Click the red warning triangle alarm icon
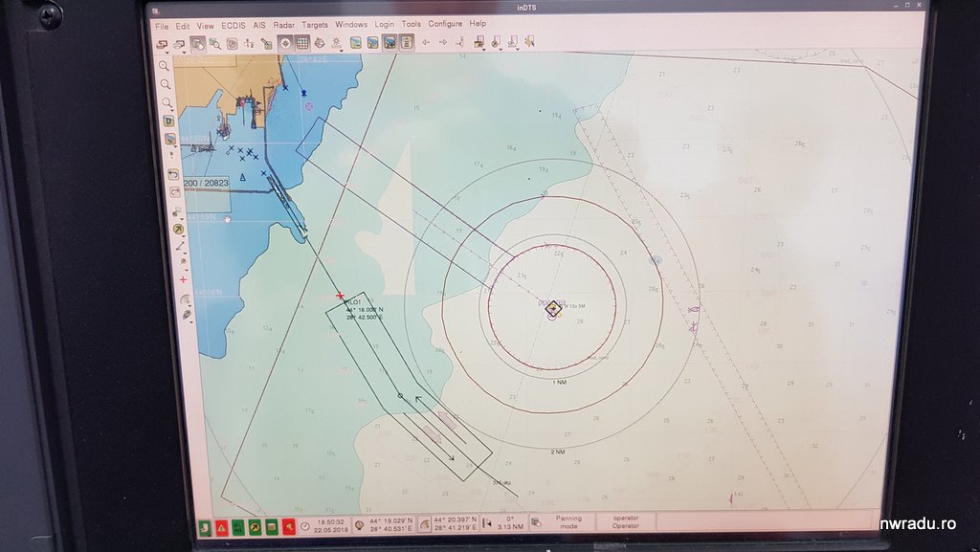980x552 pixels. [x=222, y=528]
